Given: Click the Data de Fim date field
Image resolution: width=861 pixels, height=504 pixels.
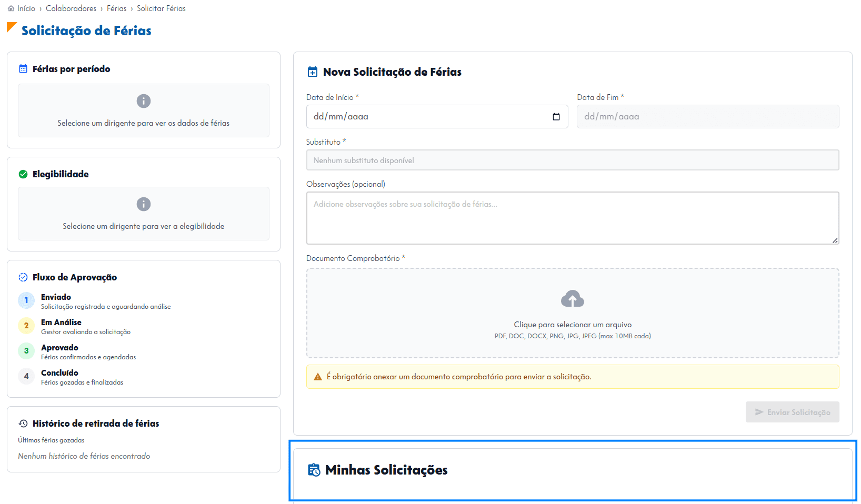Looking at the screenshot, I should (708, 117).
